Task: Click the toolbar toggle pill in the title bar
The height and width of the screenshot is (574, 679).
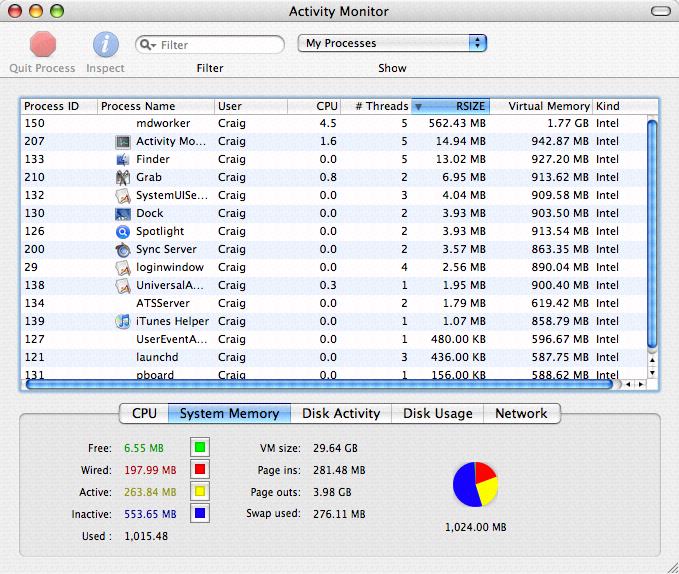Action: (x=661, y=11)
